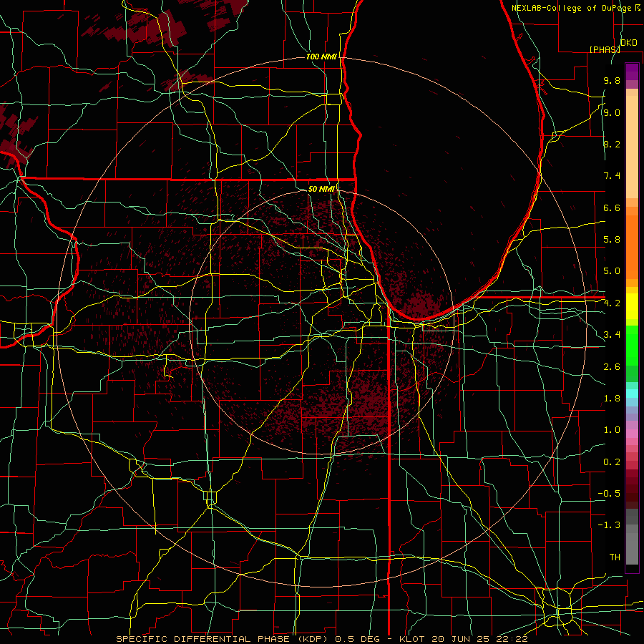Click the 2.6 scale value
Screen dimensions: 644x644
click(612, 367)
